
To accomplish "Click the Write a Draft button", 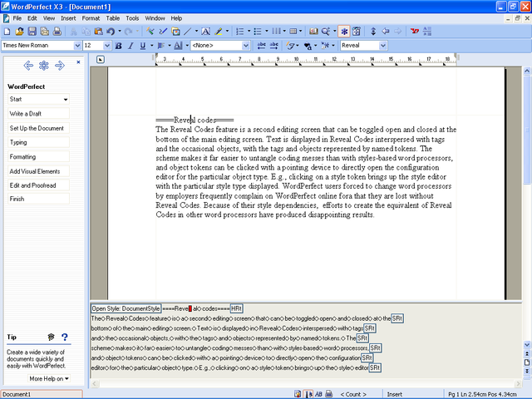I will [38, 114].
